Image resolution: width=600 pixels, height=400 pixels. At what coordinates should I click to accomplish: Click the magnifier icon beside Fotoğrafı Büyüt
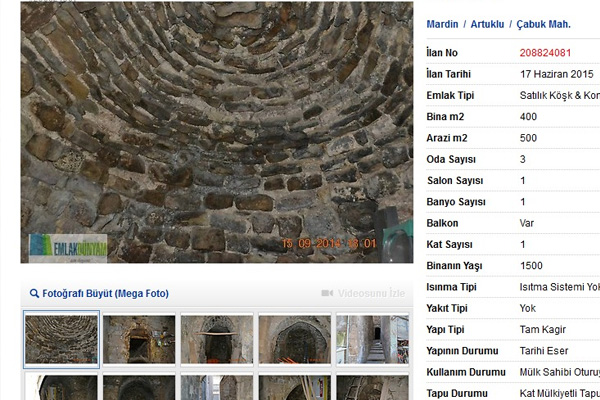coord(34,294)
